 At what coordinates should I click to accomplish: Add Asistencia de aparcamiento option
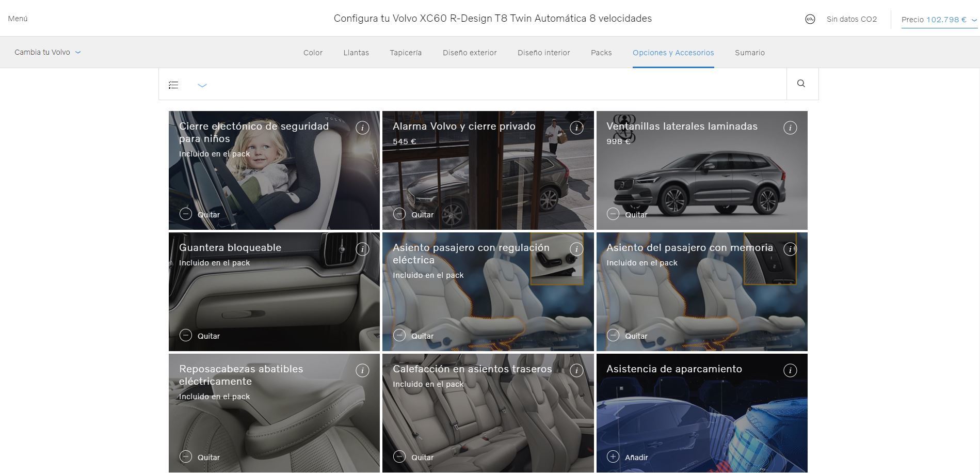[x=627, y=457]
